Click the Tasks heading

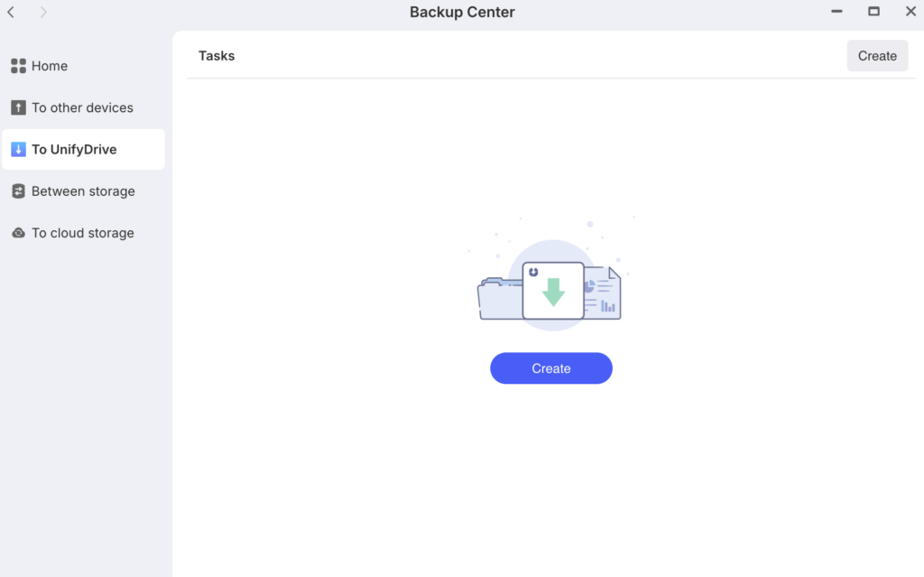coord(217,55)
